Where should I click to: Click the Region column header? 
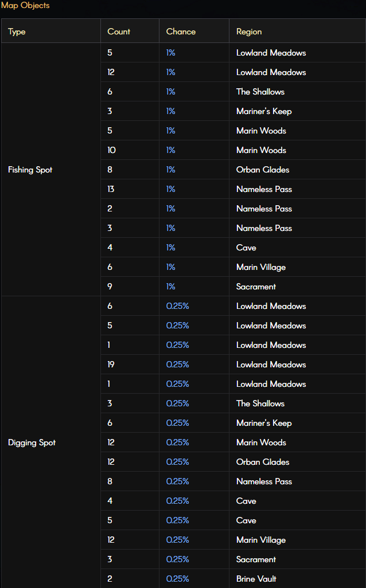[x=297, y=31]
